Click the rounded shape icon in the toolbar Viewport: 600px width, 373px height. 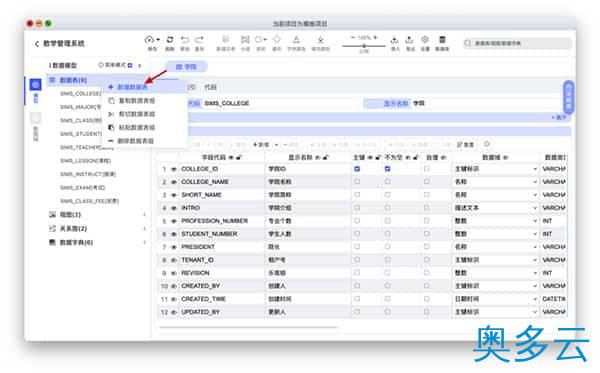pos(259,39)
